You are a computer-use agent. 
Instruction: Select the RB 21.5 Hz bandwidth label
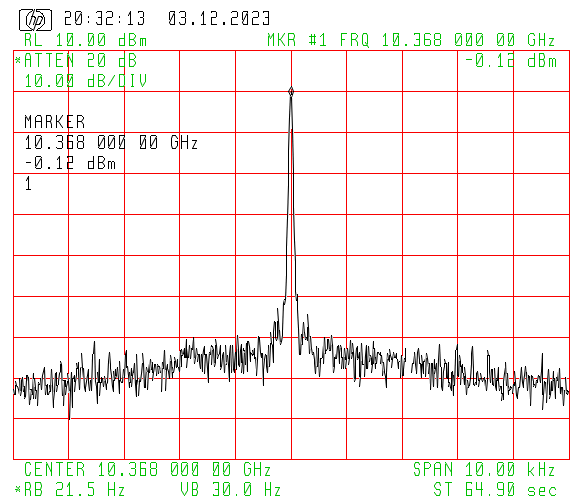[x=74, y=490]
